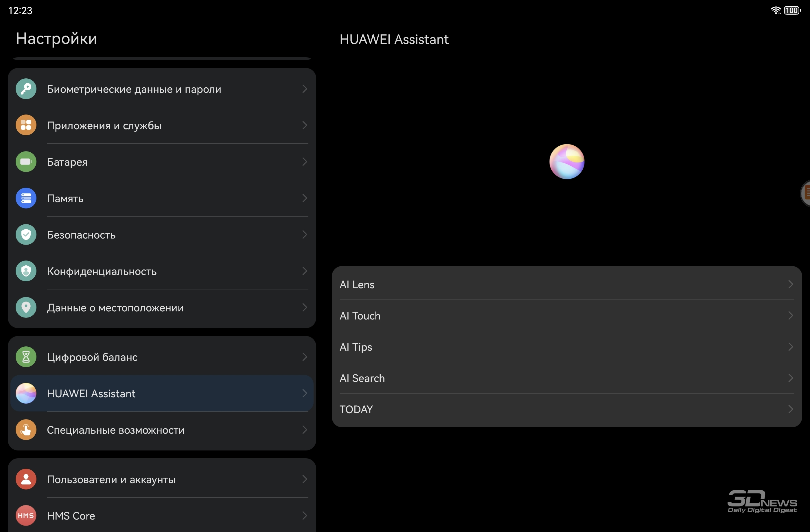The width and height of the screenshot is (810, 532).
Task: Click chevron on Конфиденциальность row
Action: pyautogui.click(x=305, y=271)
